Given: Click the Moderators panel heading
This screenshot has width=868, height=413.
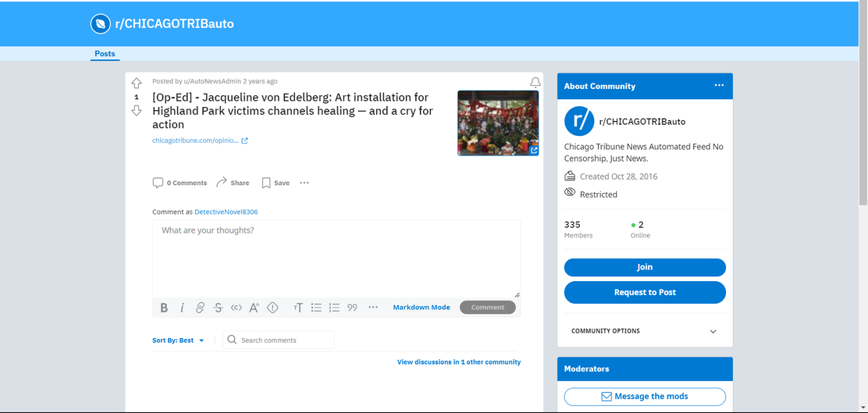Looking at the screenshot, I should (x=586, y=368).
